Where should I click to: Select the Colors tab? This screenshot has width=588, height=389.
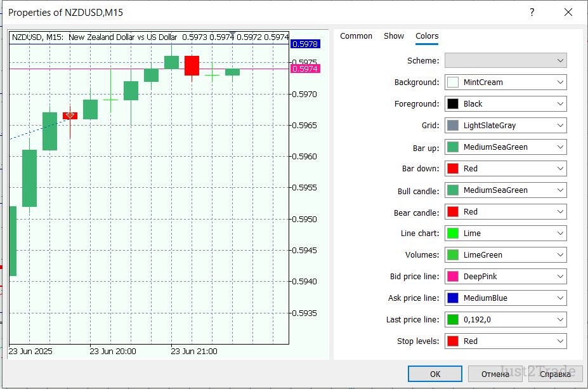pyautogui.click(x=427, y=36)
